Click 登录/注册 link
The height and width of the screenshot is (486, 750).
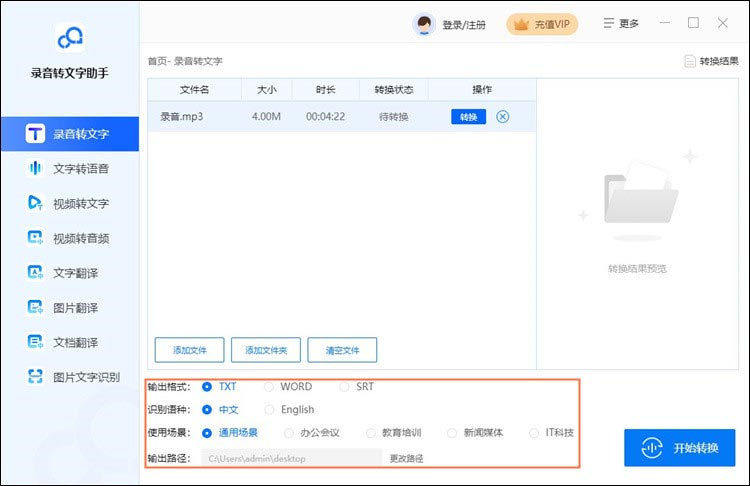464,25
